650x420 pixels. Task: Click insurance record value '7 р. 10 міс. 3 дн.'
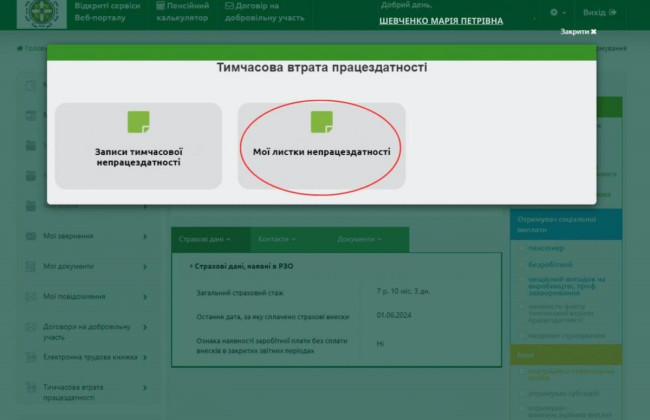click(403, 291)
